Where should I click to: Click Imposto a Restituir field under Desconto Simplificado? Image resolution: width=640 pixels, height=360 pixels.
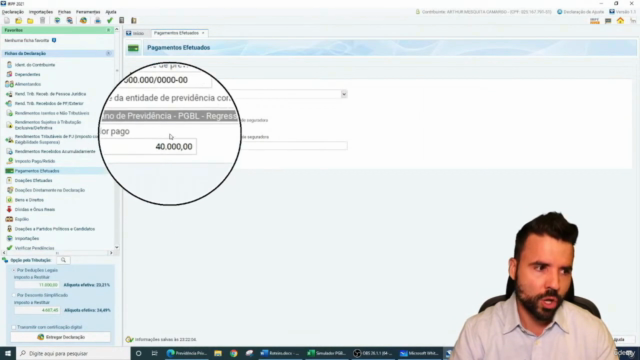click(x=37, y=310)
